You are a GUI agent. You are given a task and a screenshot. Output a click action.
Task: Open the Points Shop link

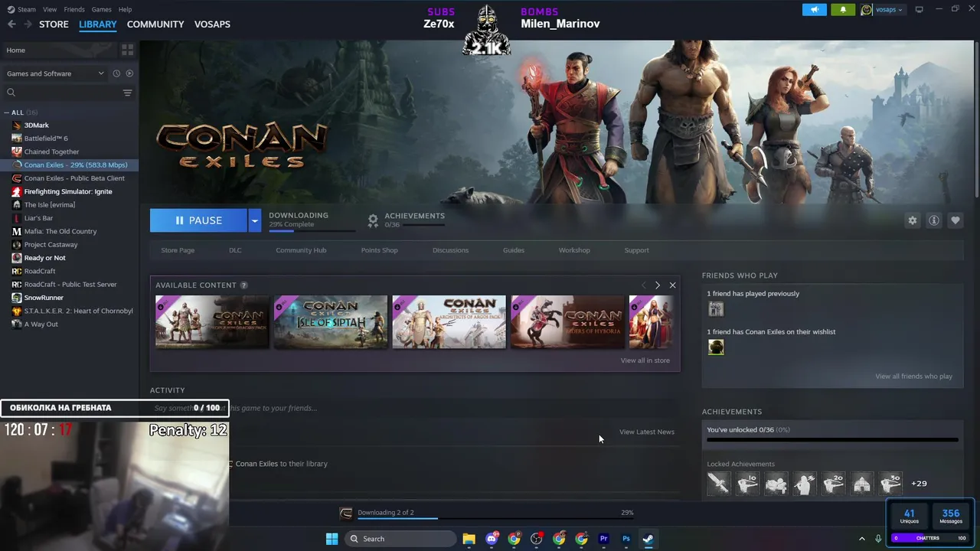379,250
